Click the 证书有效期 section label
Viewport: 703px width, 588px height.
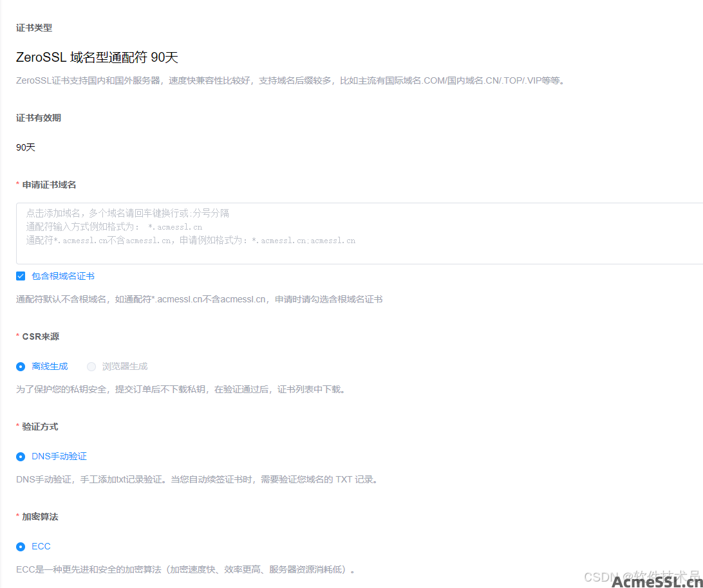point(39,118)
